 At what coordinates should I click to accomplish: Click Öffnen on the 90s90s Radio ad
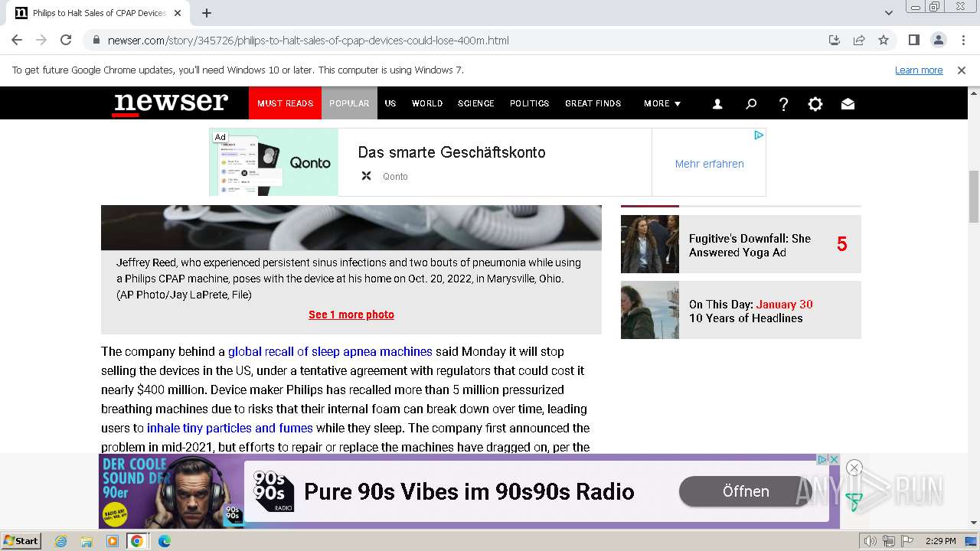746,491
